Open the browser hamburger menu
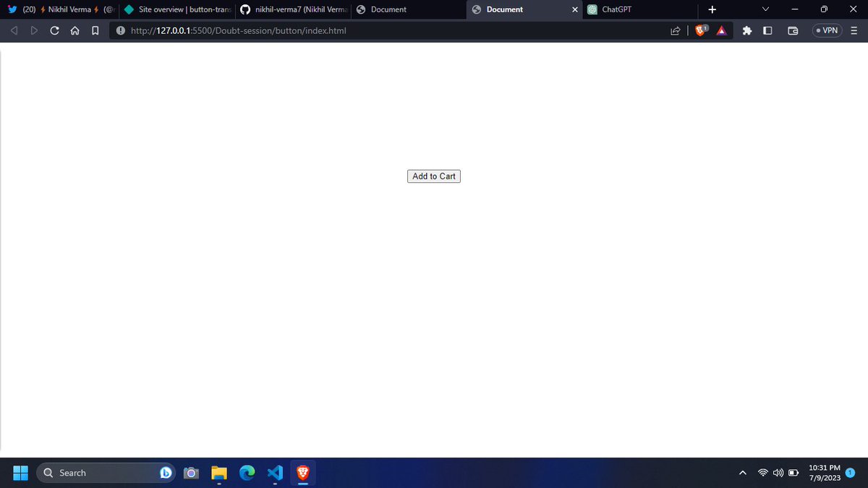868x488 pixels. (854, 31)
